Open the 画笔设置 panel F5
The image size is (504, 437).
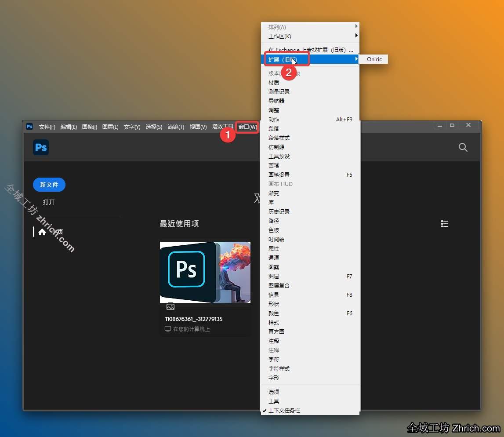pyautogui.click(x=310, y=175)
